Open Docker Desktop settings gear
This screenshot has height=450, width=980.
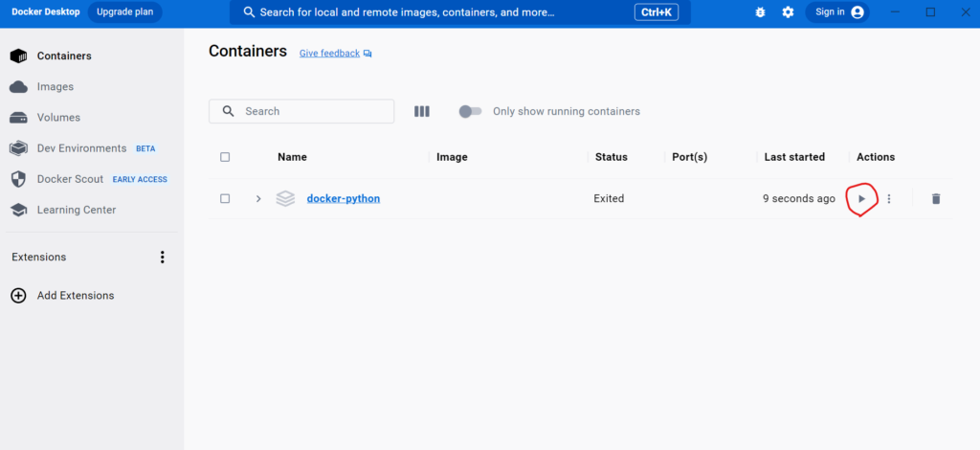point(789,11)
